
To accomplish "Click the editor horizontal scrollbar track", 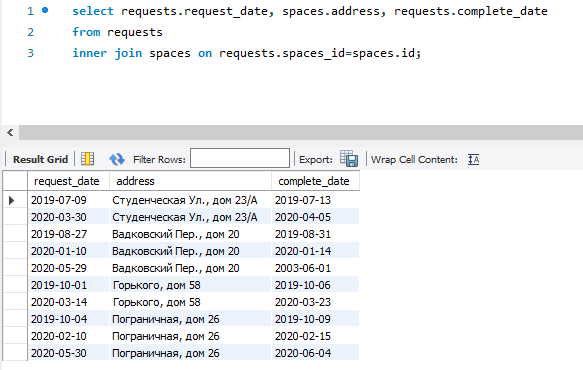I will coord(301,132).
